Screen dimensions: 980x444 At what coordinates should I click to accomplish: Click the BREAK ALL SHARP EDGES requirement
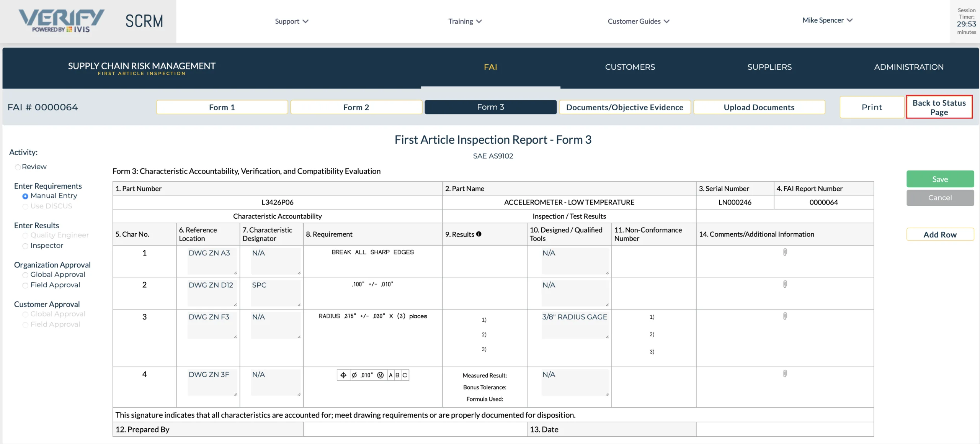[372, 252]
